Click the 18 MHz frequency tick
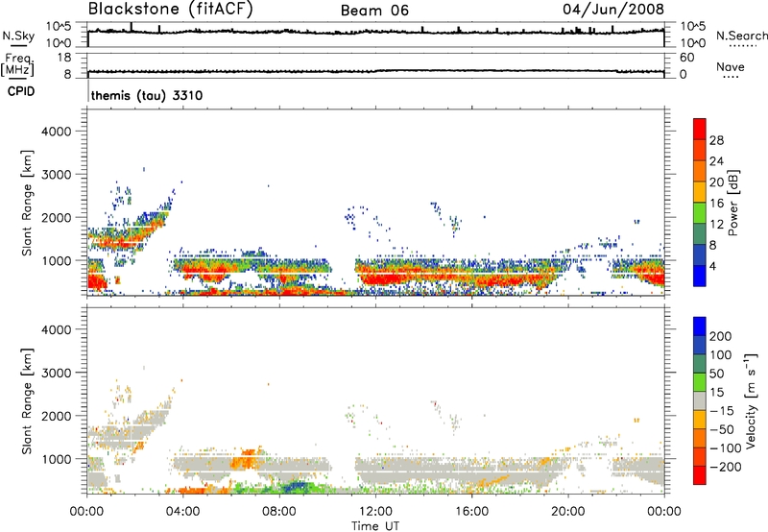The width and height of the screenshot is (768, 532). [64, 58]
